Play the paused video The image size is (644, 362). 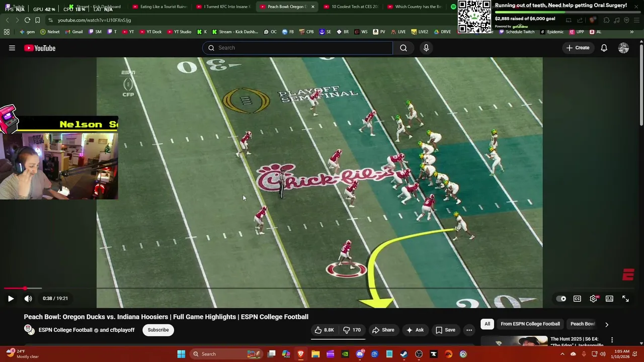coord(11,299)
